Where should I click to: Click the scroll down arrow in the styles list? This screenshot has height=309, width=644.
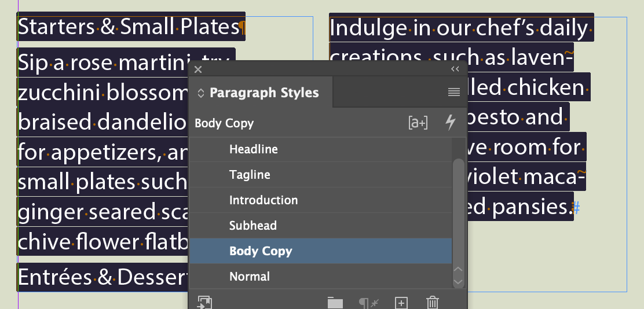458,282
